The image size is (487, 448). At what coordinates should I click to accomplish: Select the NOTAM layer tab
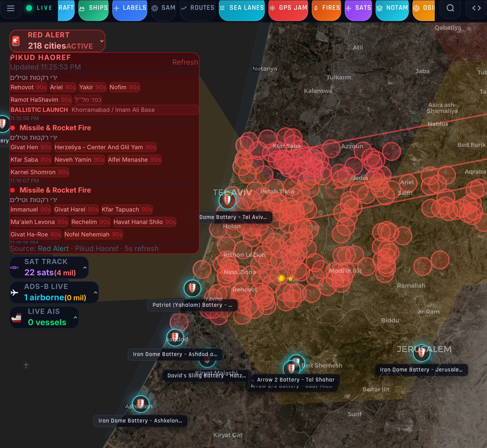click(x=392, y=8)
